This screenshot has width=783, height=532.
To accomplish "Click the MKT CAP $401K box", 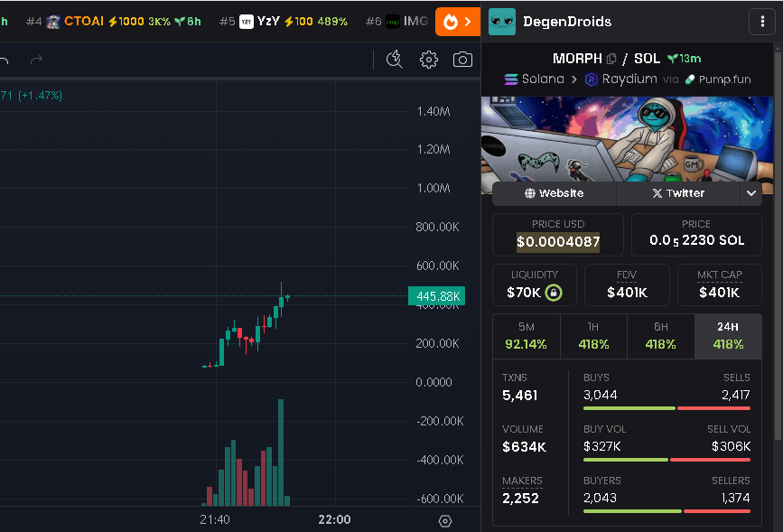I will click(720, 285).
